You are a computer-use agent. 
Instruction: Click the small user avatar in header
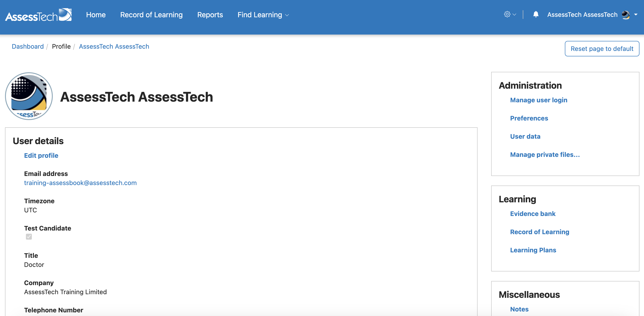[x=626, y=15]
